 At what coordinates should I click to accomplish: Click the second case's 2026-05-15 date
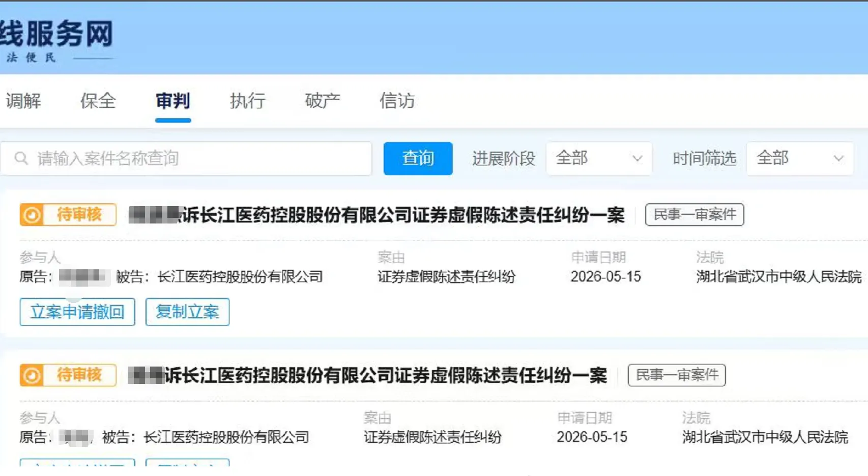tap(592, 437)
